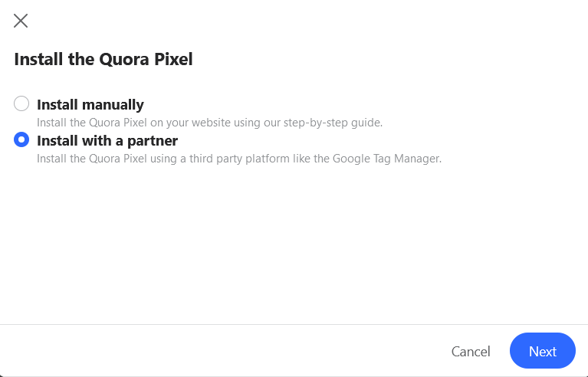Click the partner description starting 'Install the Quora Pixel using'

tap(239, 159)
